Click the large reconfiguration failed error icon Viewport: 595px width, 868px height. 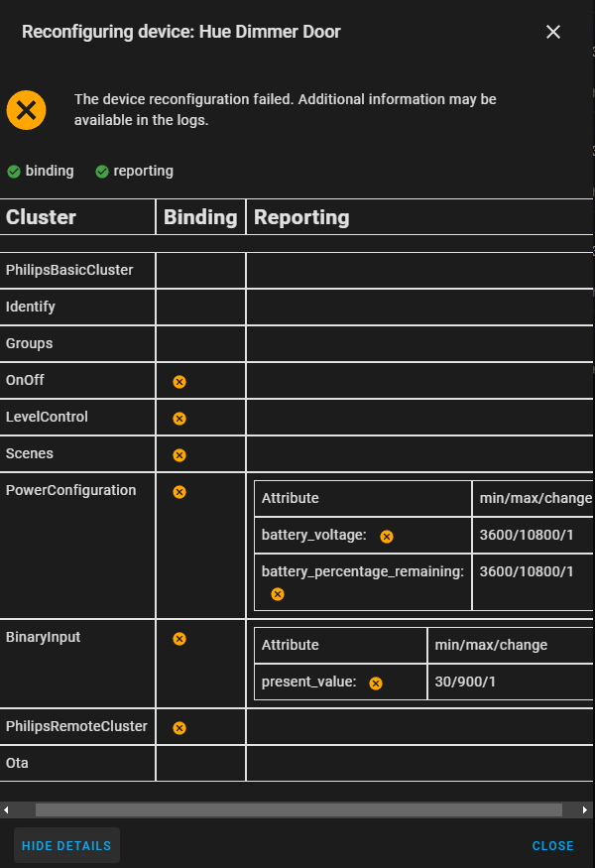tap(26, 110)
